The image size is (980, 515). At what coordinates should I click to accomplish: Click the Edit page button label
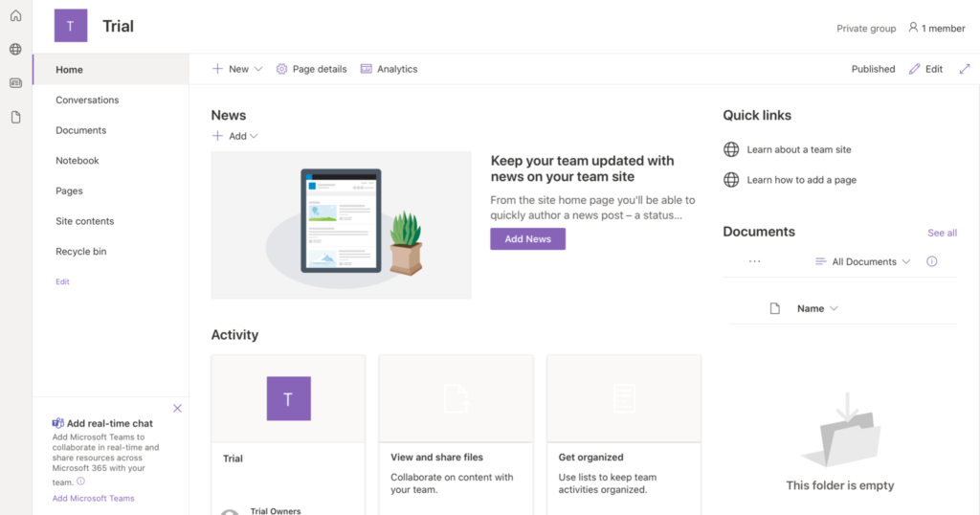click(934, 69)
